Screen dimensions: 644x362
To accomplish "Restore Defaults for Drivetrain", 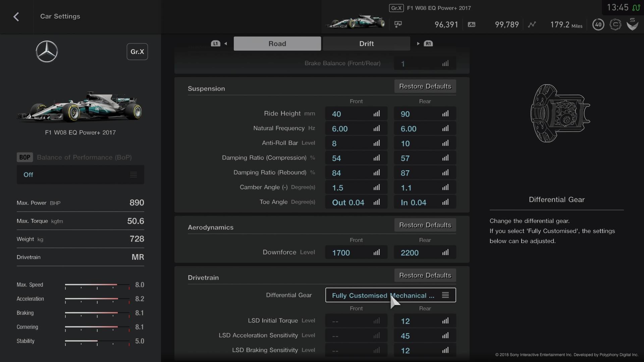I will (x=425, y=276).
